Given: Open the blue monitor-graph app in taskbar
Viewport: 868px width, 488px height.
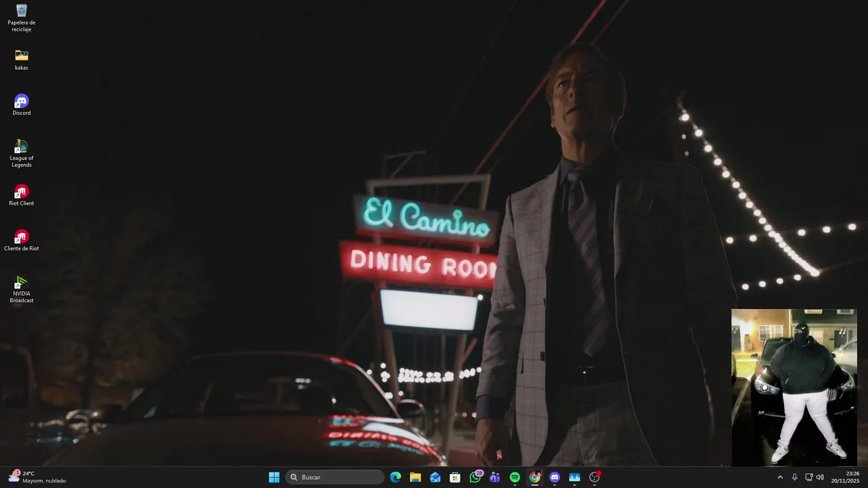Looking at the screenshot, I should (x=574, y=477).
